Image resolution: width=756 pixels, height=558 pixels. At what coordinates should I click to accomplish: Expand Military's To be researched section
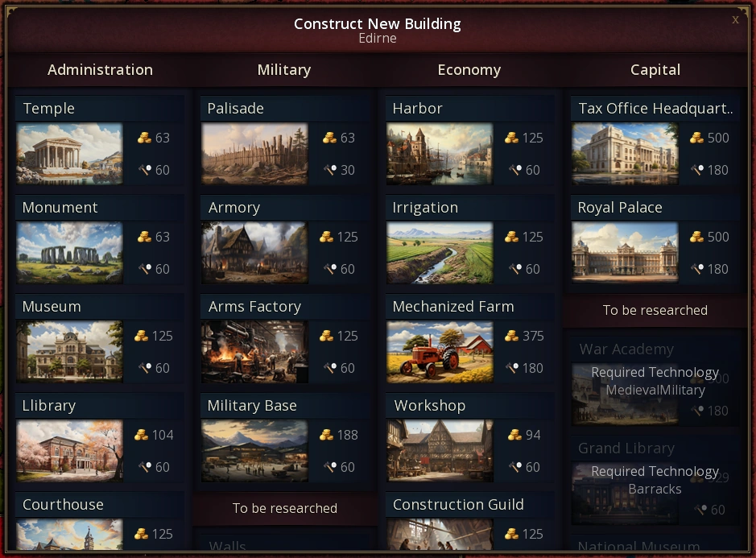click(x=284, y=508)
